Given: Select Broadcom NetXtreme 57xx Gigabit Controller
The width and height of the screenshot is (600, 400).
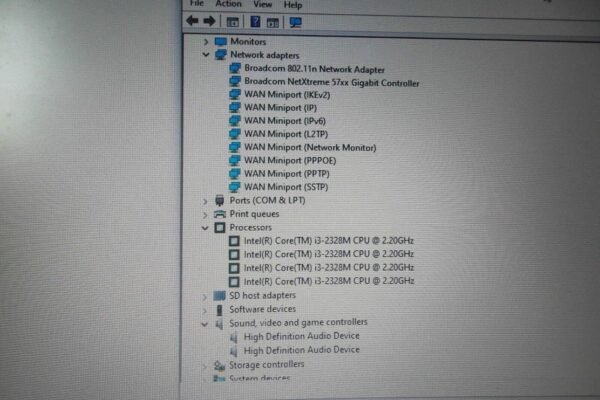Looking at the screenshot, I should point(332,82).
